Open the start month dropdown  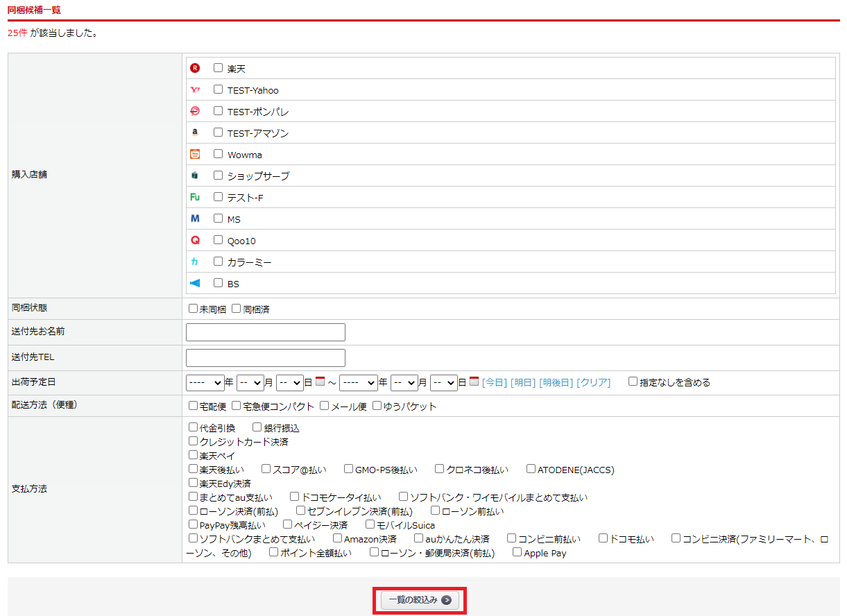[x=250, y=382]
